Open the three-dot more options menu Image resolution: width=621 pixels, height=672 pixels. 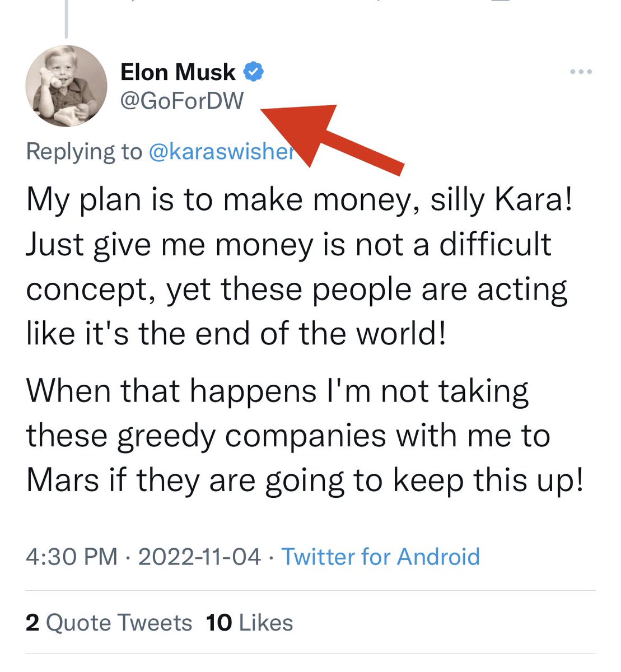pos(581,72)
